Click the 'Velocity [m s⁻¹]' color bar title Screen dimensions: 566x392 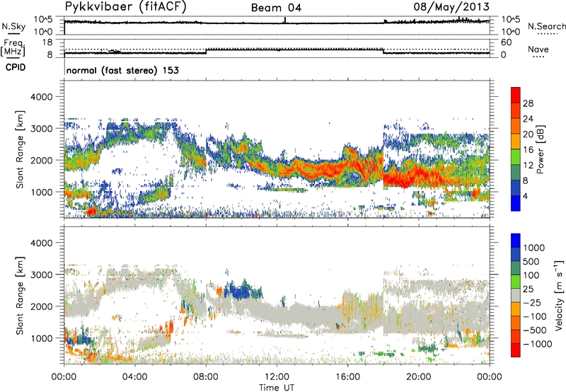point(558,294)
